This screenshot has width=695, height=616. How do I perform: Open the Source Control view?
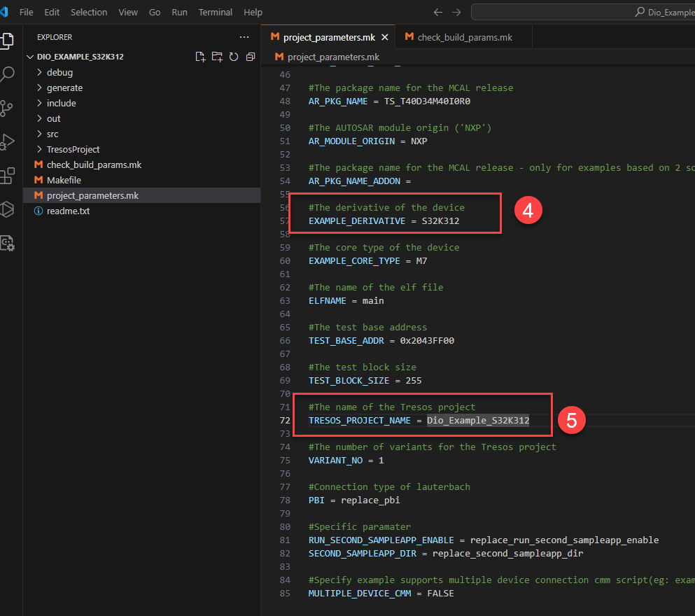pos(7,108)
